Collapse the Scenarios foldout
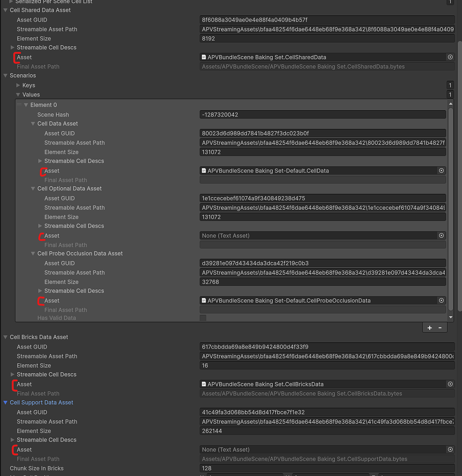Viewport: 462px width, 476px height. (x=5, y=75)
